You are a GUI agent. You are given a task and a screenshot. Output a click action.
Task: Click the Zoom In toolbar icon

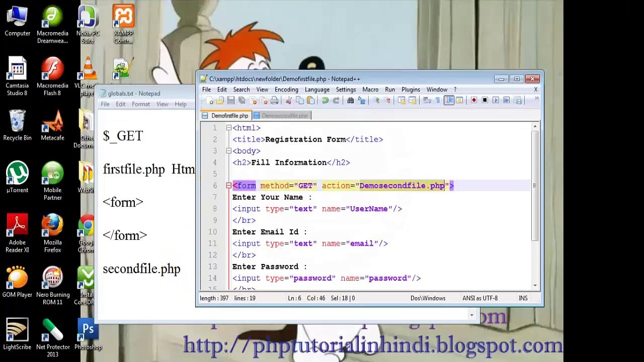(x=376, y=101)
